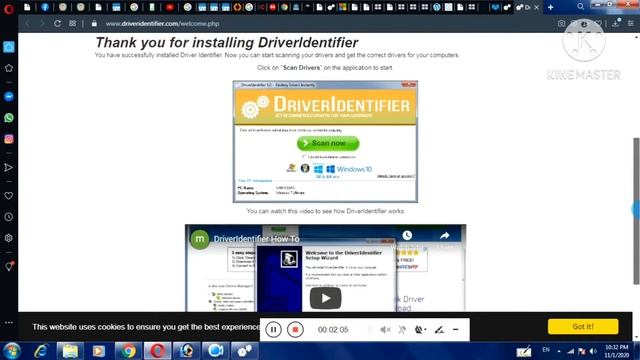Click the DriverIdentifier app screenshot image
The image size is (640, 360).
pos(325,142)
